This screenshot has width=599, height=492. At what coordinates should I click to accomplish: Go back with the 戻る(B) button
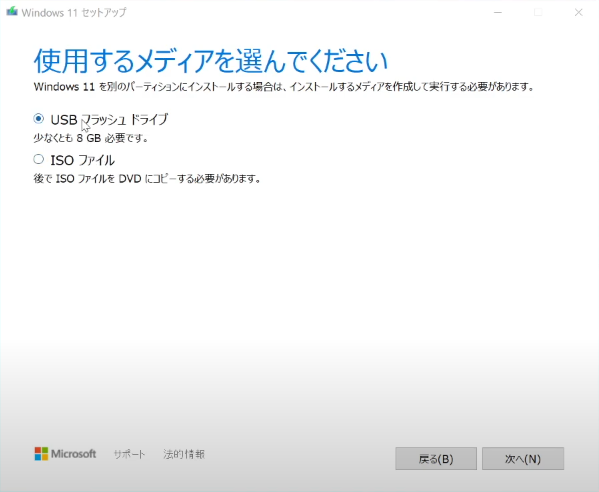coord(436,458)
